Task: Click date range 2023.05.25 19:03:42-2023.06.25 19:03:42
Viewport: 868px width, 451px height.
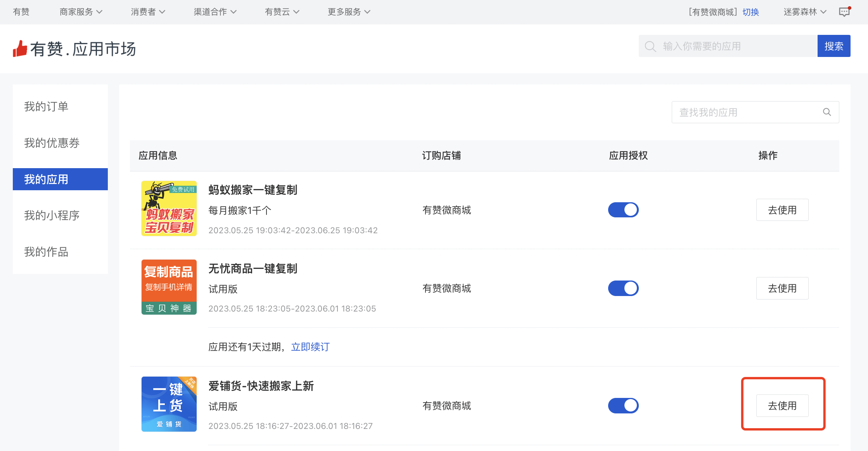Action: tap(293, 231)
